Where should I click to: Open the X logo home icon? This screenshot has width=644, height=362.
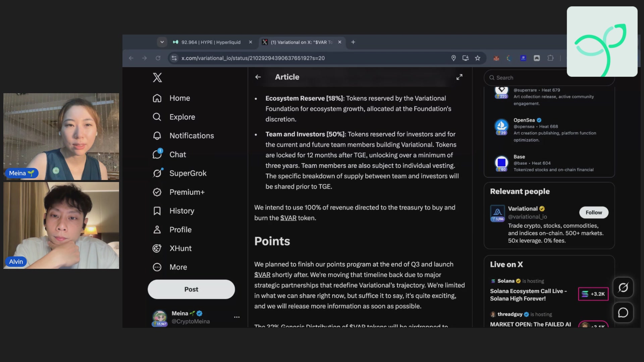tap(157, 77)
